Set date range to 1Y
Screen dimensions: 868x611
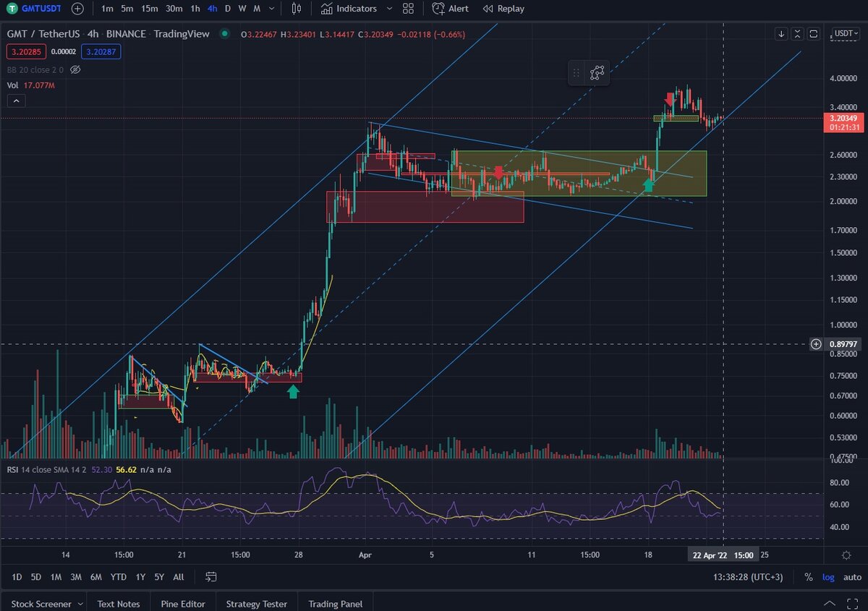(140, 577)
